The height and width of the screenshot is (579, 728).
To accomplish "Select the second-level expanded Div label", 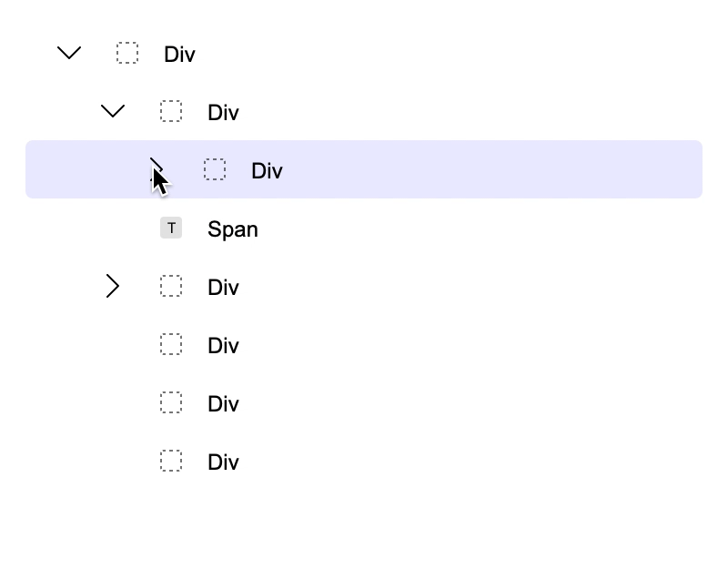I will pyautogui.click(x=223, y=113).
